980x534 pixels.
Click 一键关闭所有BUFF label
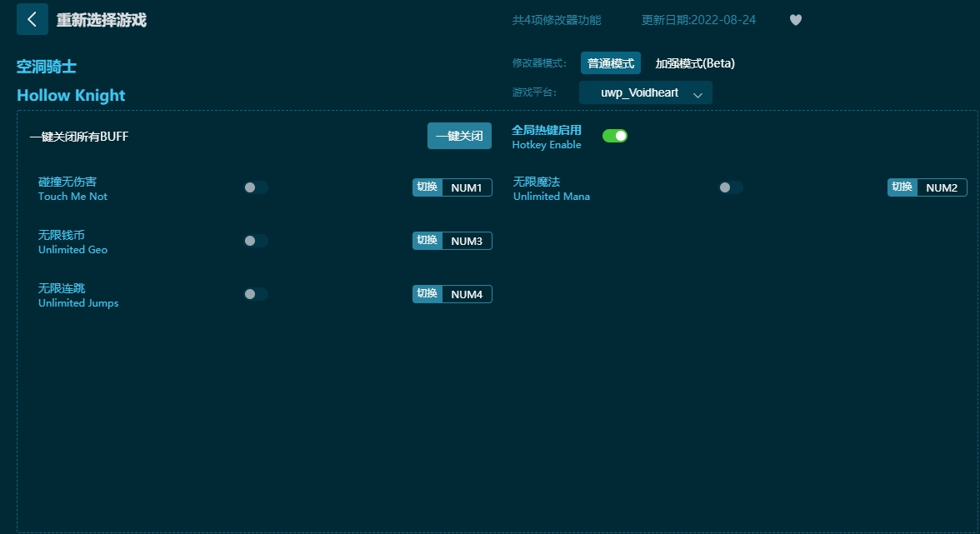tap(78, 136)
